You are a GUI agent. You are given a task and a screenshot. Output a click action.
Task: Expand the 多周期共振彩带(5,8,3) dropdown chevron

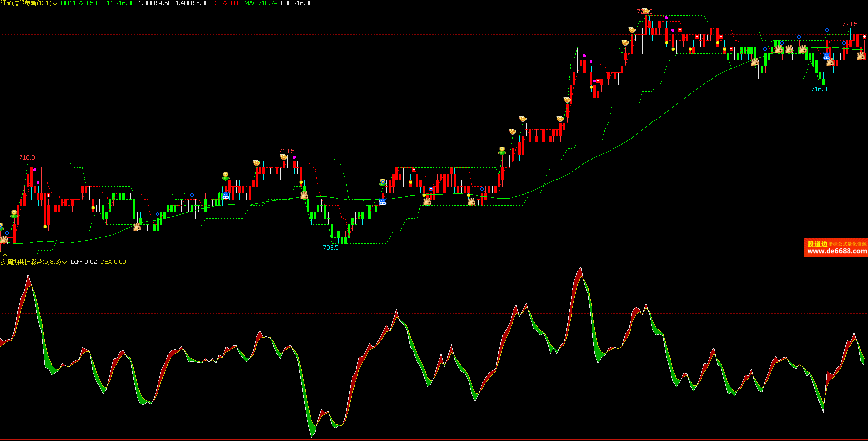point(65,262)
